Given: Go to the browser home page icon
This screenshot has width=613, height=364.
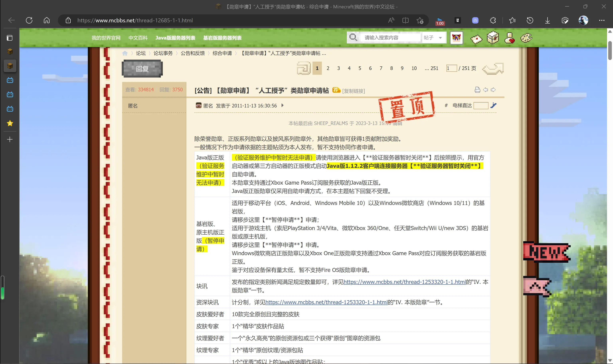Looking at the screenshot, I should 47,20.
